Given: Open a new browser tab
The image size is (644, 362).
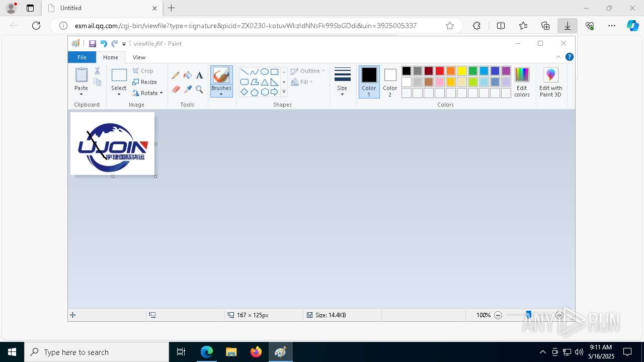Looking at the screenshot, I should (x=172, y=8).
